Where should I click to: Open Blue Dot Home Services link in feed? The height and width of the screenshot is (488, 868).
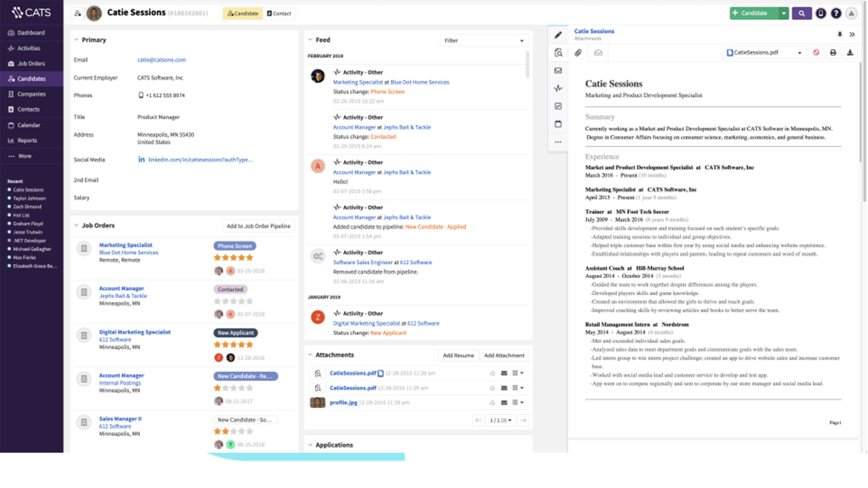click(x=420, y=83)
